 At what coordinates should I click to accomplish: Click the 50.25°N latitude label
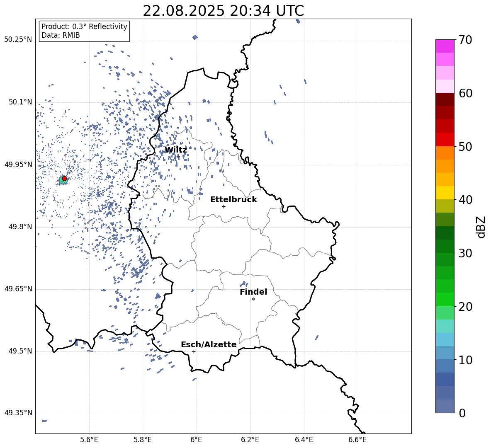(18, 40)
